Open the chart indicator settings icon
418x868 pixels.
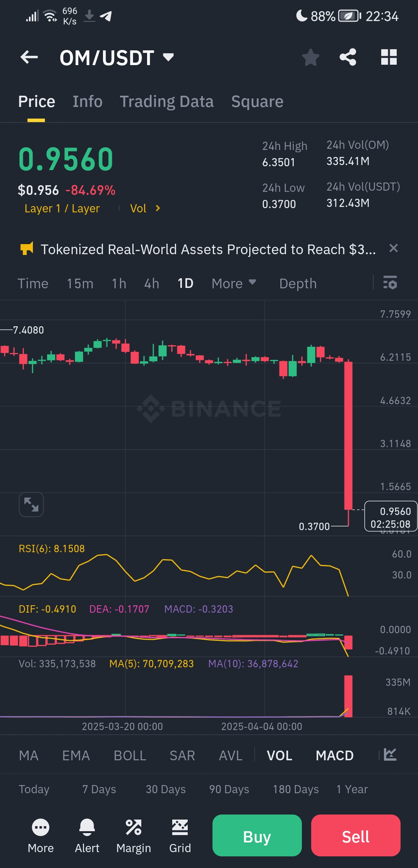point(390,755)
